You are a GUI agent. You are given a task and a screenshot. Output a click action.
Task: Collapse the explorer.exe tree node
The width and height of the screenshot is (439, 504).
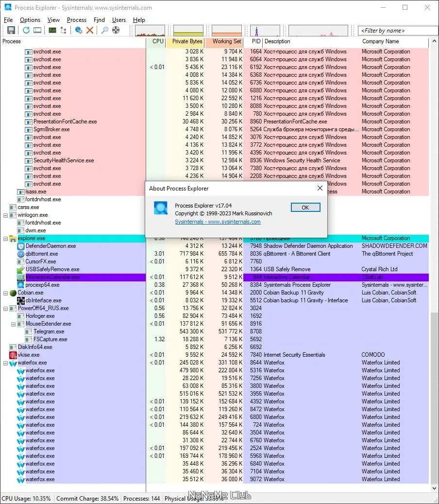[x=5, y=239]
